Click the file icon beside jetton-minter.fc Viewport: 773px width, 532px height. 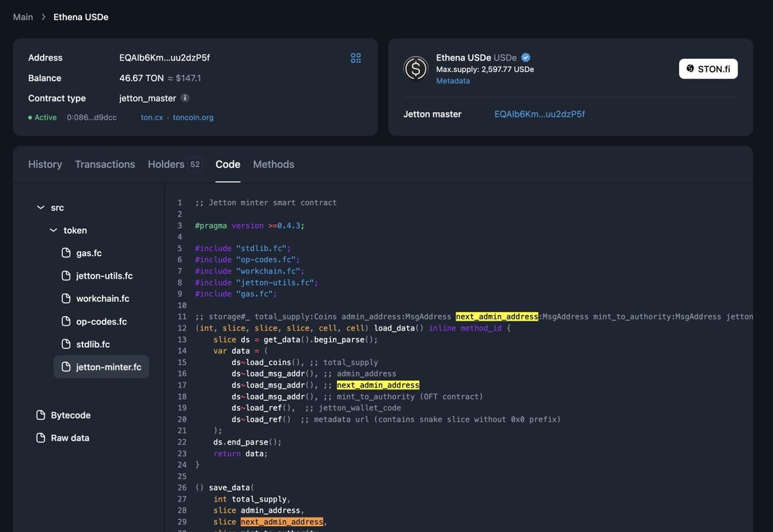[x=66, y=367]
